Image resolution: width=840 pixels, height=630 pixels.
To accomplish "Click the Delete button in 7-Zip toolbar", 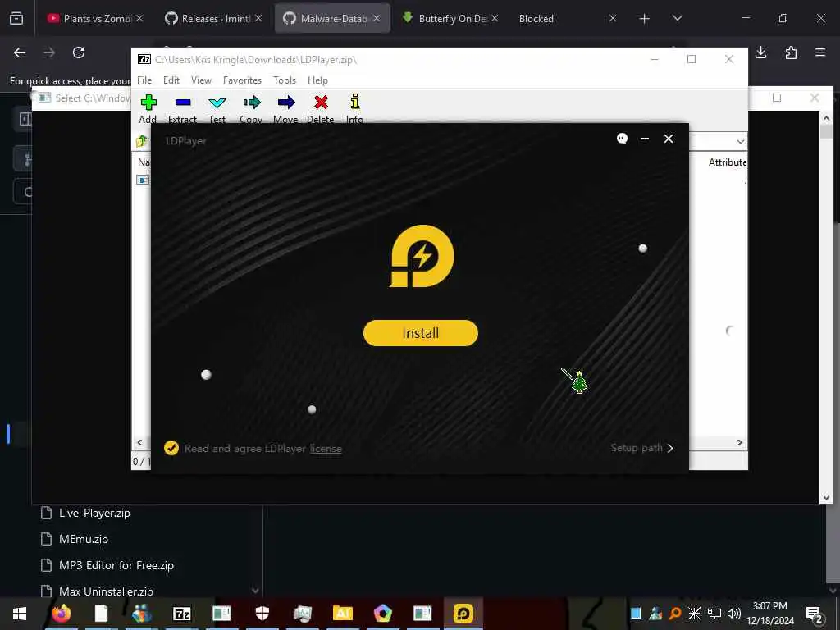I will coord(321,109).
